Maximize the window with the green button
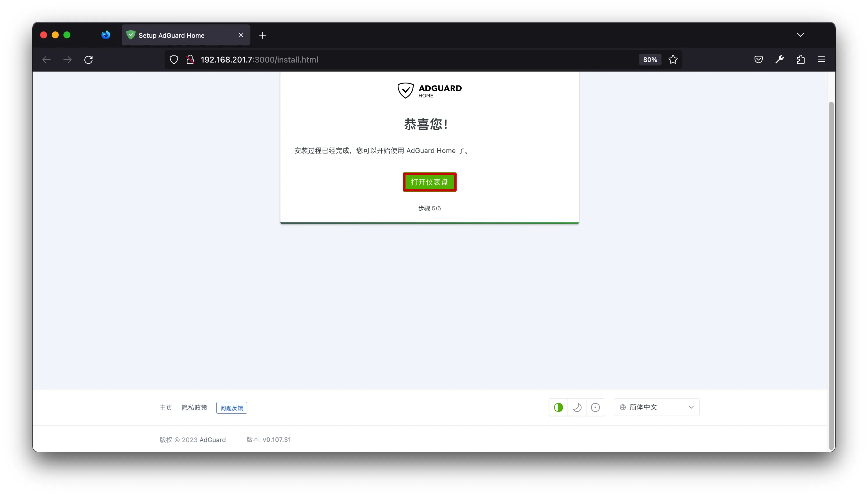Viewport: 868px width, 495px height. point(67,35)
